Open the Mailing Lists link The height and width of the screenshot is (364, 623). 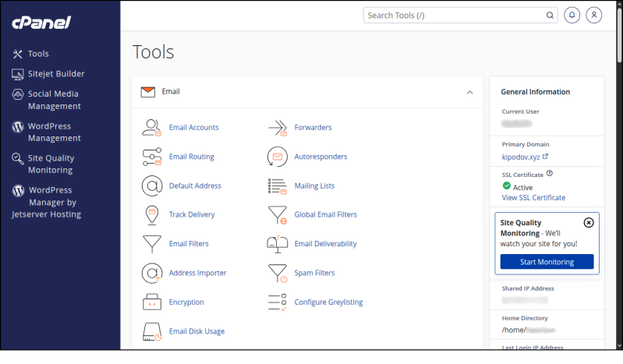click(314, 186)
